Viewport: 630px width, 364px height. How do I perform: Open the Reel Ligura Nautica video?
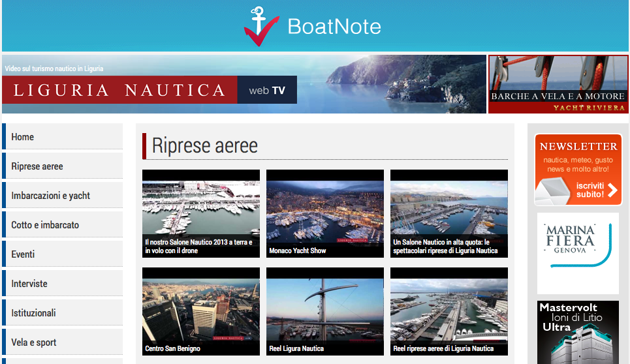pos(325,311)
